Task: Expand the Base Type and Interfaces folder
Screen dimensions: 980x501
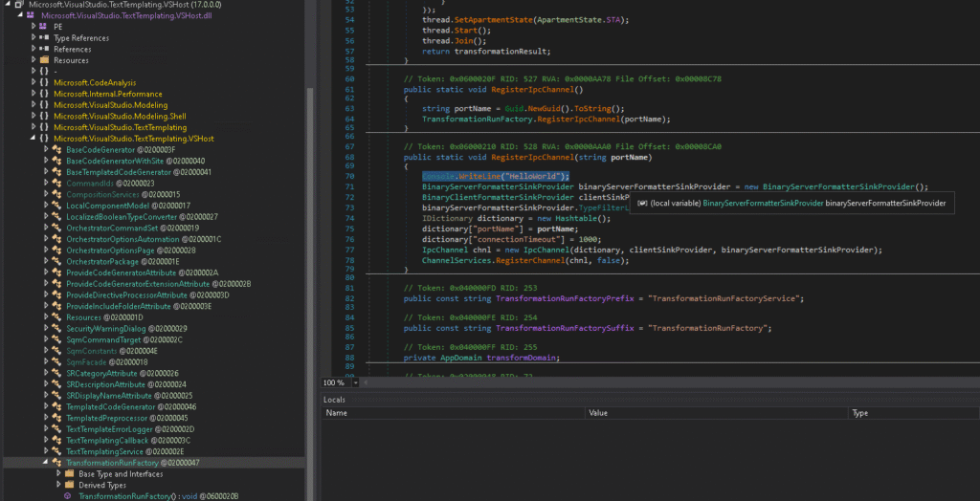Action: [58, 474]
